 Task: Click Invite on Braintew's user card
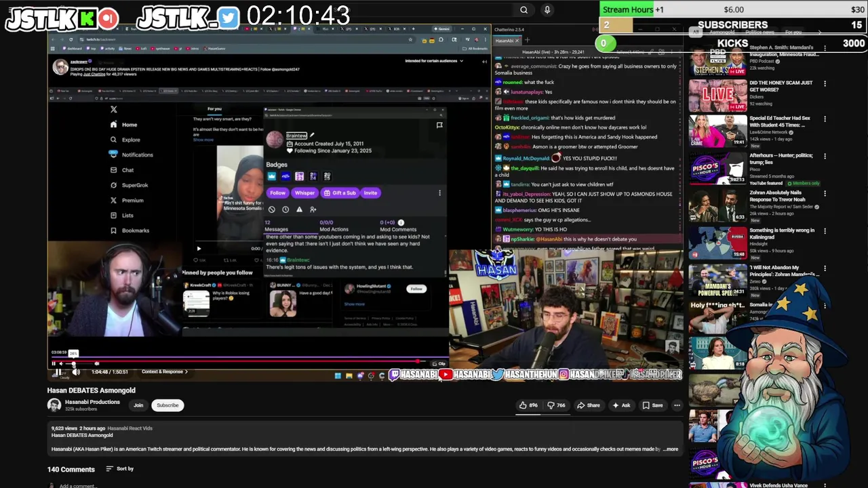(x=370, y=192)
